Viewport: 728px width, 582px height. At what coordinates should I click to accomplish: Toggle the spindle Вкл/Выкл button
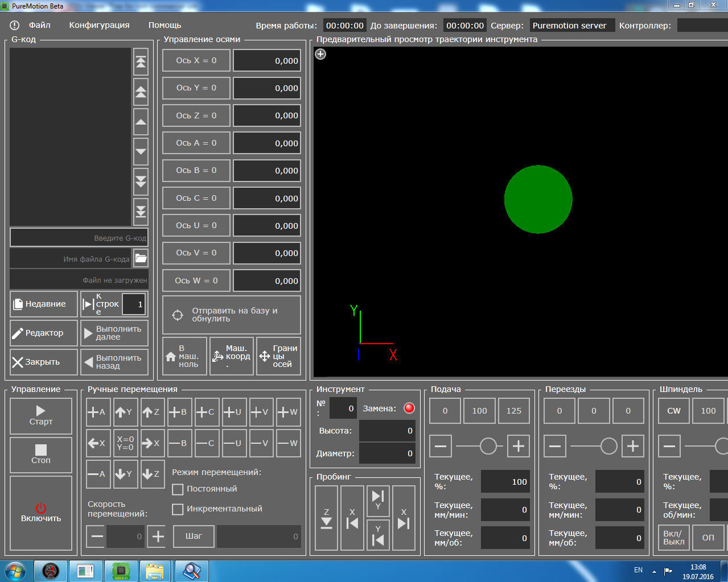(674, 538)
